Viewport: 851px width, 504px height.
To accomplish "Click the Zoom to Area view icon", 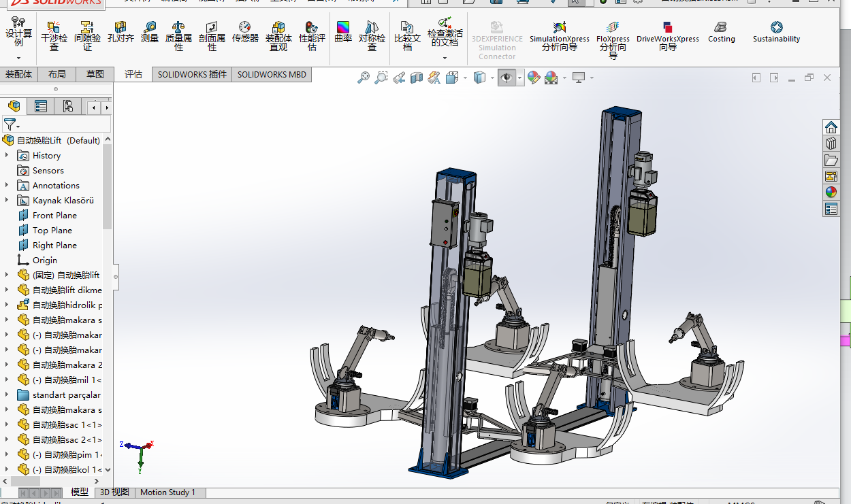I will pyautogui.click(x=381, y=78).
